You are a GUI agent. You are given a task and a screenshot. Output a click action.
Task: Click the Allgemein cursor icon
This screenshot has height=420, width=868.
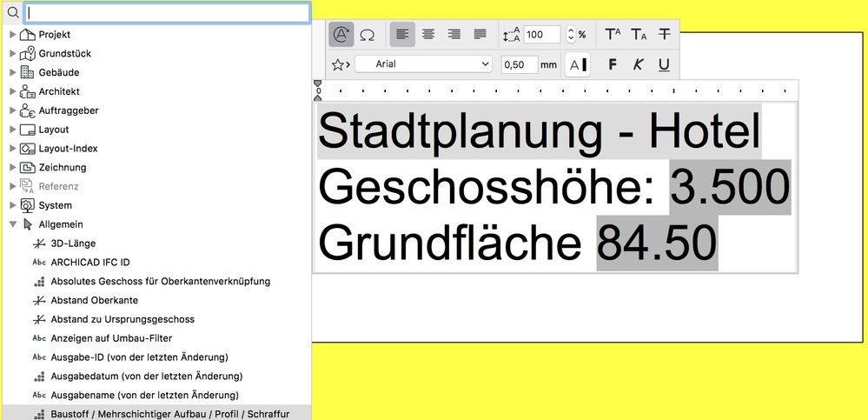point(28,224)
